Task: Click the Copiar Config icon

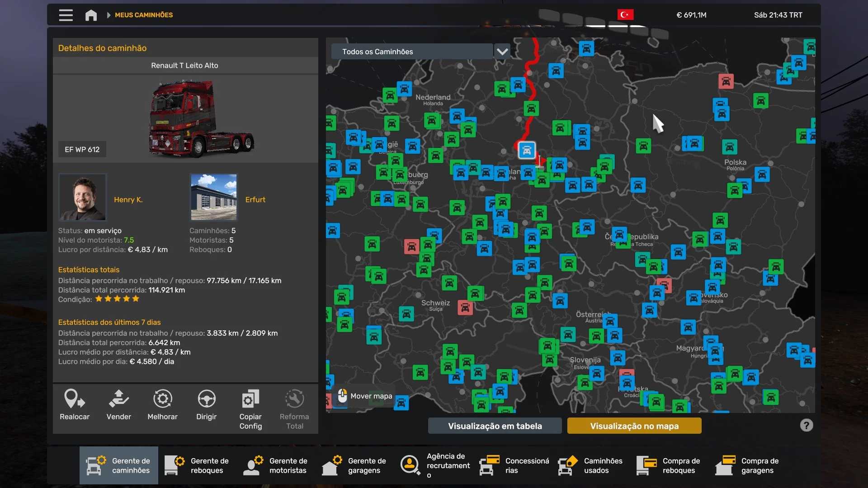Action: pos(250,399)
